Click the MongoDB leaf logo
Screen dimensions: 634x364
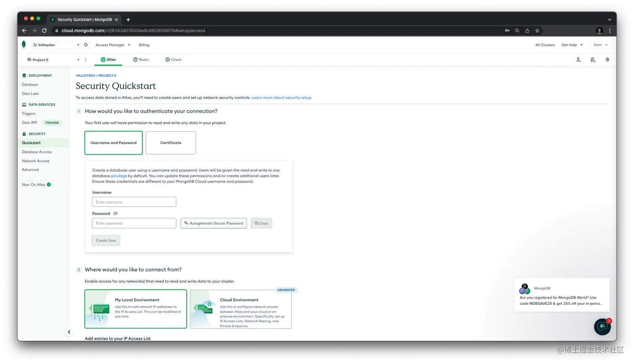pyautogui.click(x=23, y=44)
